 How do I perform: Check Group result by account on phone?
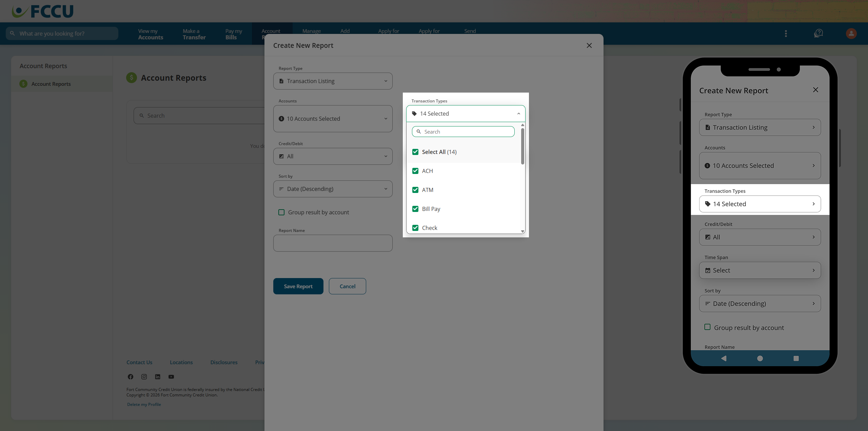click(707, 327)
